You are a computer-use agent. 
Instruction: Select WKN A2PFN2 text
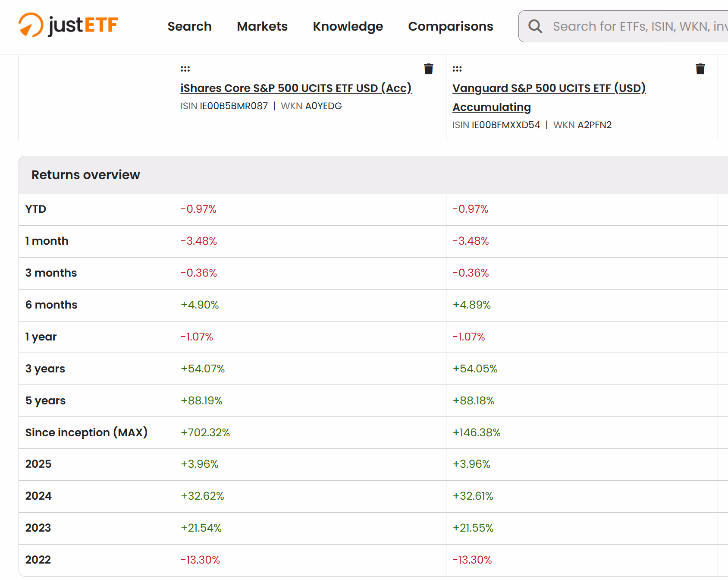[x=582, y=125]
